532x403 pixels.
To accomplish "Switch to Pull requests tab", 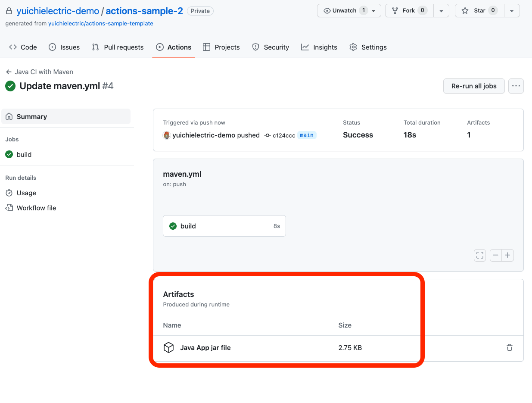I will pos(118,47).
